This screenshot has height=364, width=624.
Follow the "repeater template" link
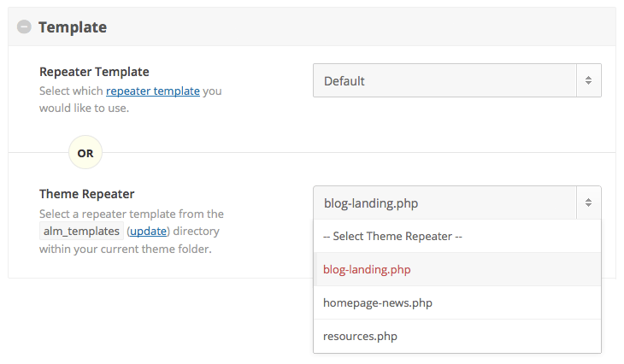[153, 91]
